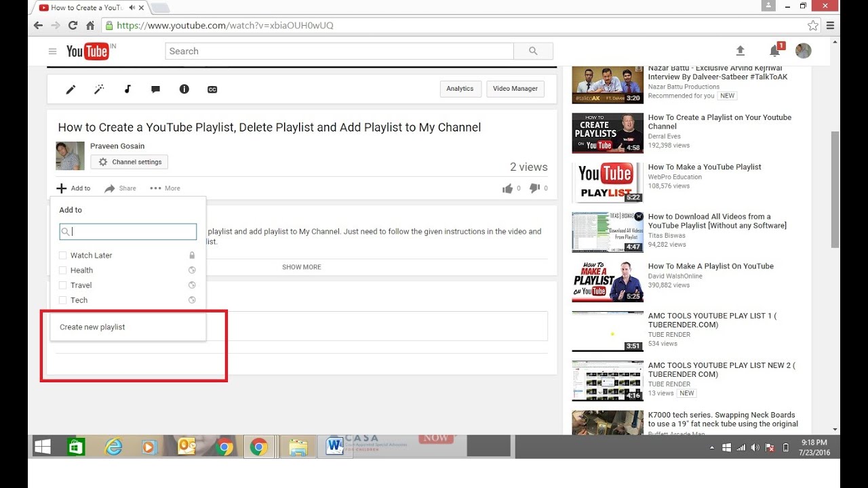Click the speech bubble Annotations icon

click(x=155, y=89)
